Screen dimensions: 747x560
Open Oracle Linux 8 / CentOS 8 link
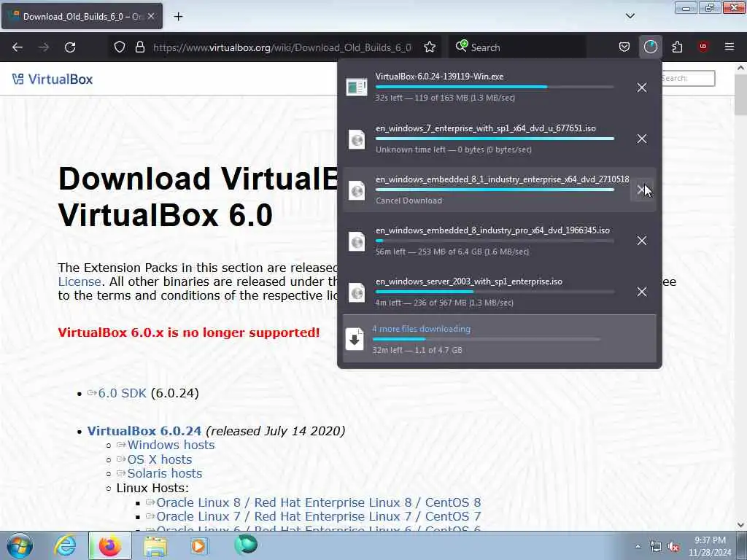318,502
